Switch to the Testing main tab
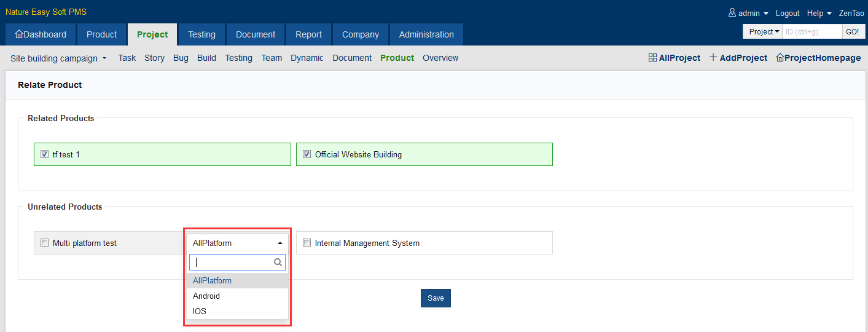868x332 pixels. 201,34
